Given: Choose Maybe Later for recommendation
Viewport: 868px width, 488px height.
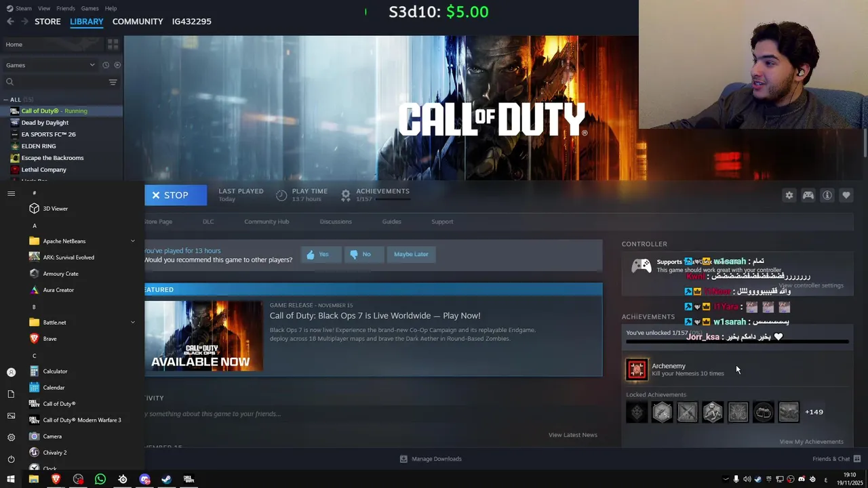Looking at the screenshot, I should coord(411,254).
